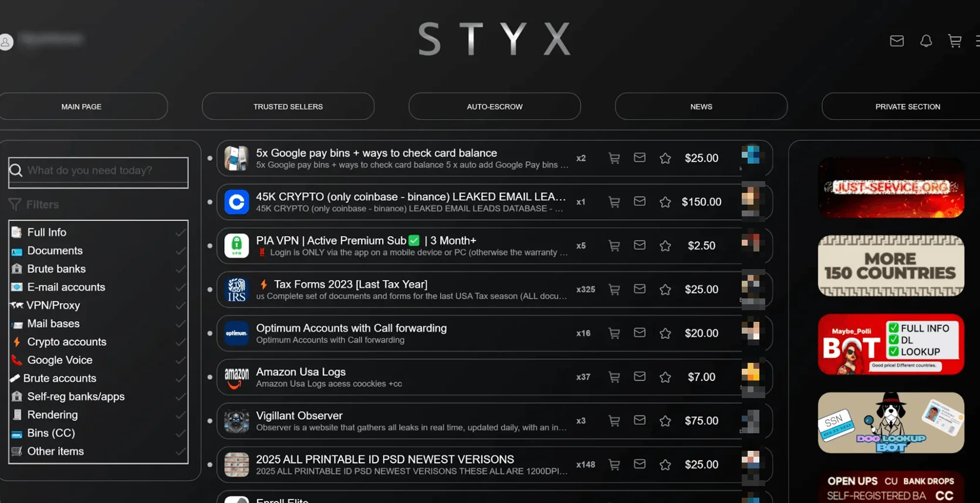
Task: Click the $2.50 price on PIA VPN row
Action: 701,246
